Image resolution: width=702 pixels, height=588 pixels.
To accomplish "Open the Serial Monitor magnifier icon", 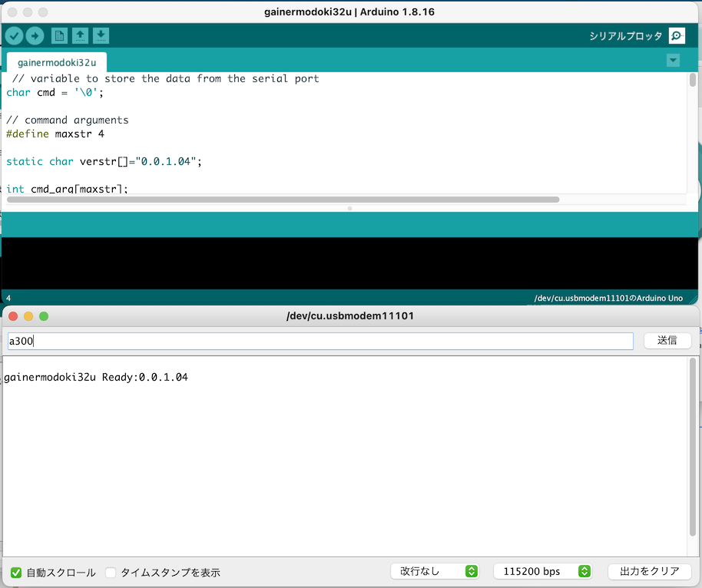I will click(675, 35).
